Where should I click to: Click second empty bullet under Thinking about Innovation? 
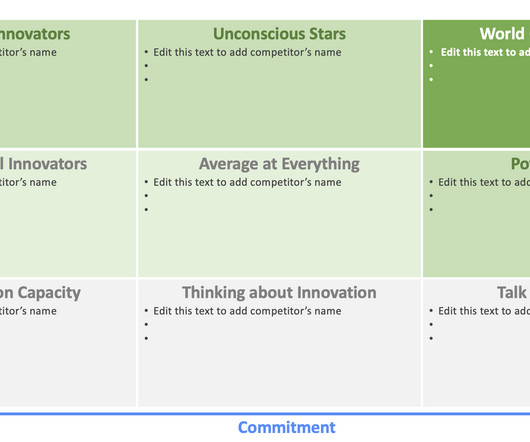pyautogui.click(x=146, y=324)
